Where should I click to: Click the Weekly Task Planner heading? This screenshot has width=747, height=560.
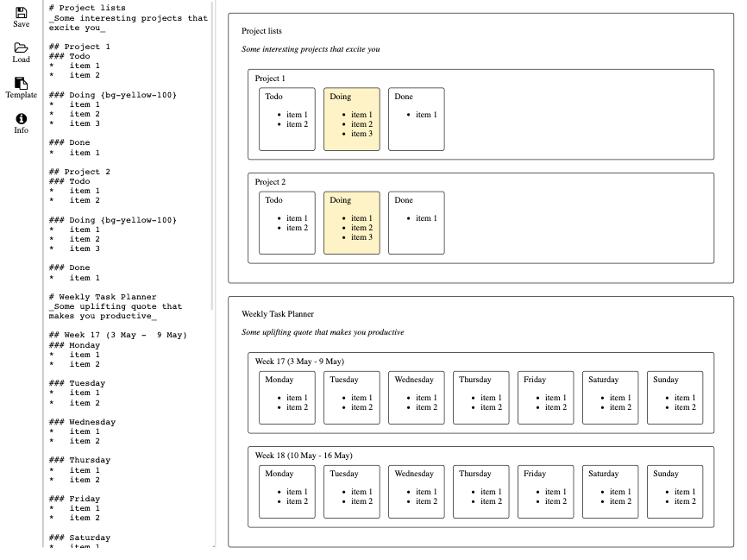pyautogui.click(x=276, y=314)
